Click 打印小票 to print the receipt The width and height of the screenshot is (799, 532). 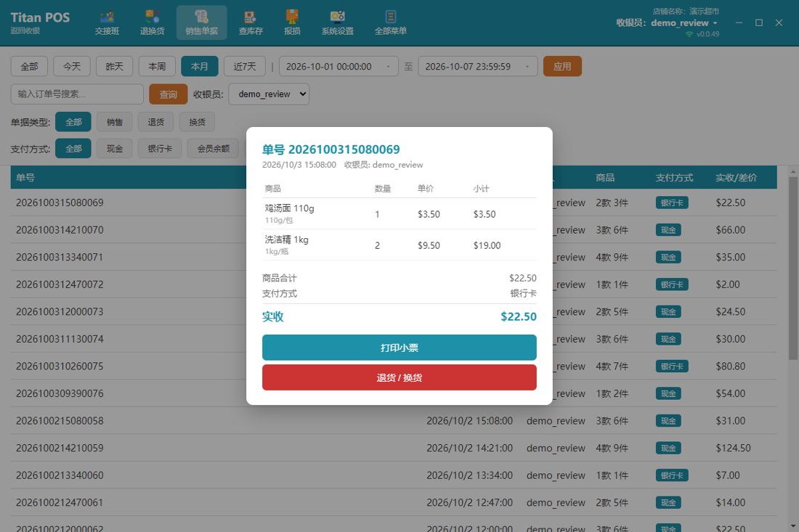[399, 348]
